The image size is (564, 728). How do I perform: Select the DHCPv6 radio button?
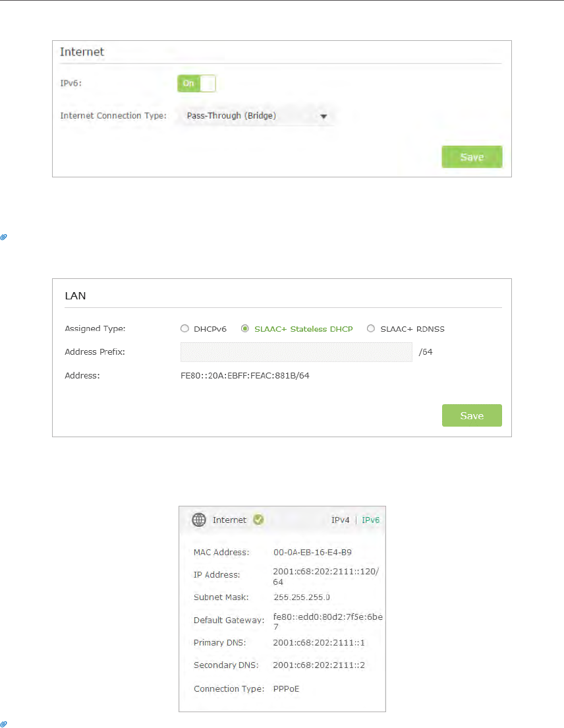[x=184, y=328]
